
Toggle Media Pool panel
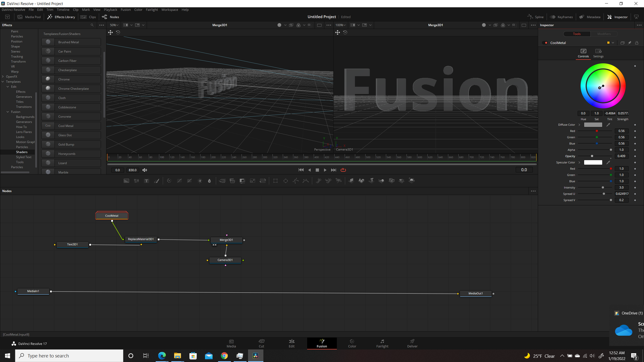point(29,17)
